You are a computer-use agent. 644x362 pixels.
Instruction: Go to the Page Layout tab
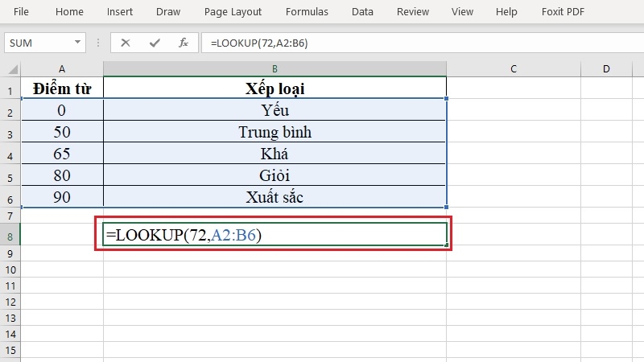tap(233, 12)
